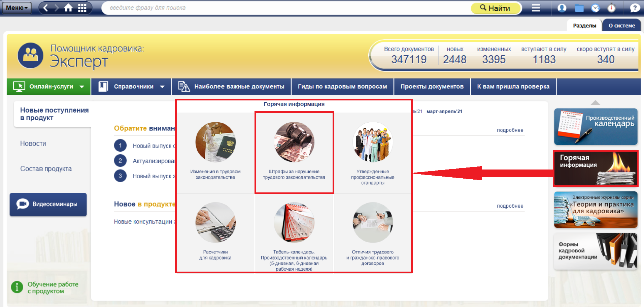644x307 pixels.
Task: Collapse the side banners with up arrow
Action: [x=595, y=102]
